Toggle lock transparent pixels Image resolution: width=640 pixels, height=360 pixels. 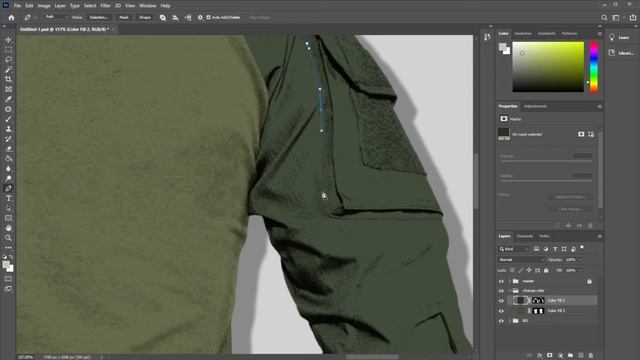click(512, 270)
